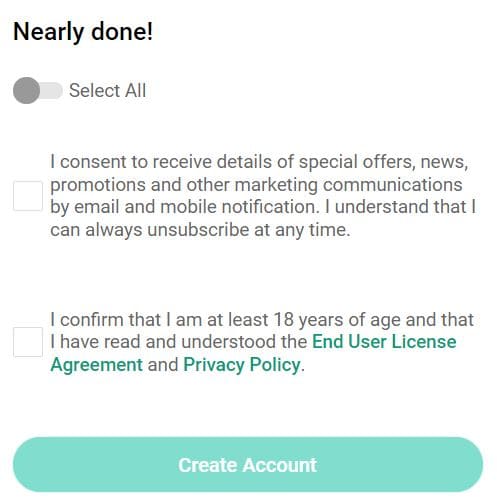Click the grey knob of the Select All switch
497x502 pixels.
[26, 91]
